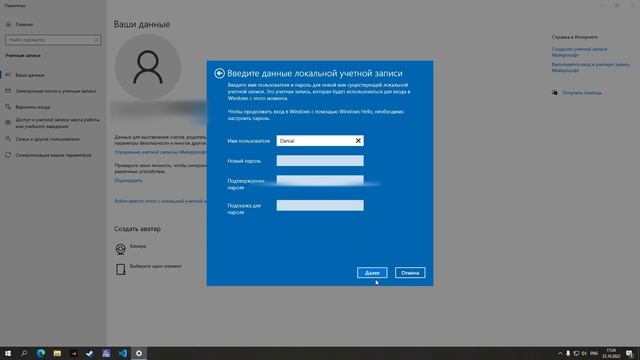
Task: Click Получить помощь link
Action: pos(582,93)
